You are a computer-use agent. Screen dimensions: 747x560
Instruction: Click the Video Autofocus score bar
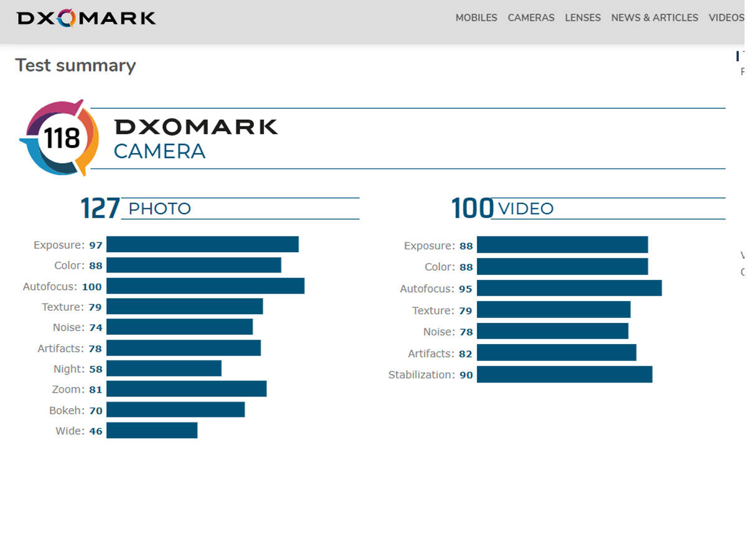tap(570, 288)
